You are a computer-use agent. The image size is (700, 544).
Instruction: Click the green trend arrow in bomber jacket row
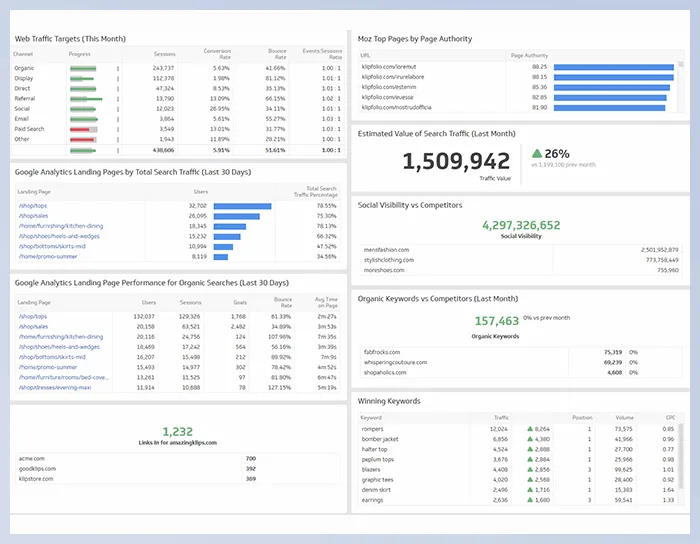click(x=530, y=439)
